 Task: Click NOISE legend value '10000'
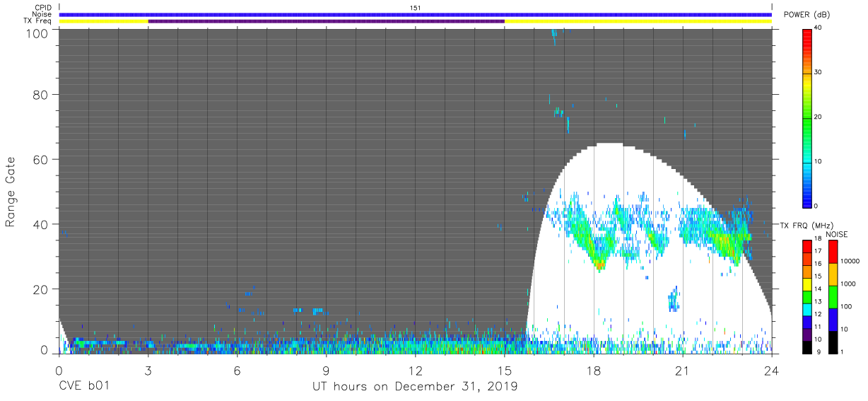[850, 261]
